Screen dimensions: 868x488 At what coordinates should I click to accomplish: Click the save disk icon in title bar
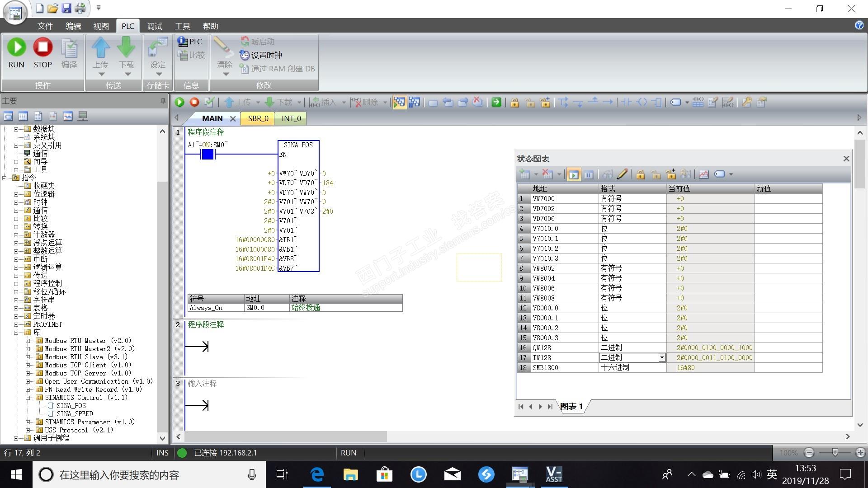click(66, 8)
